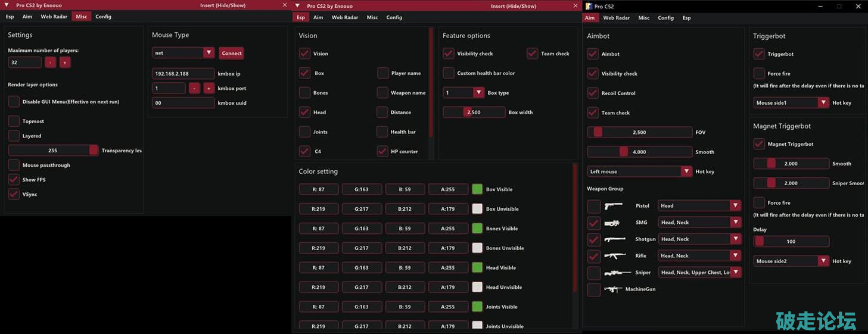Click the Pistol weapon icon
The height and width of the screenshot is (334, 868).
[613, 206]
